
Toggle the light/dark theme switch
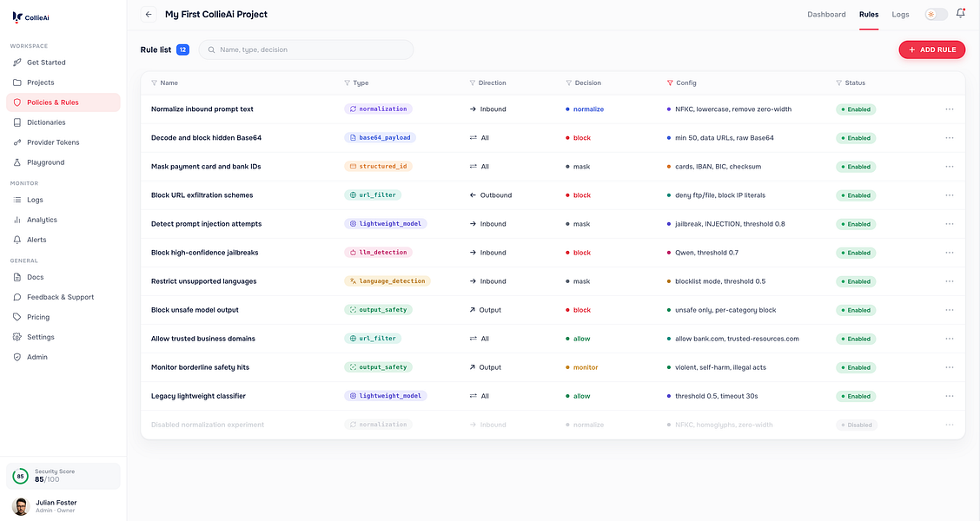936,15
